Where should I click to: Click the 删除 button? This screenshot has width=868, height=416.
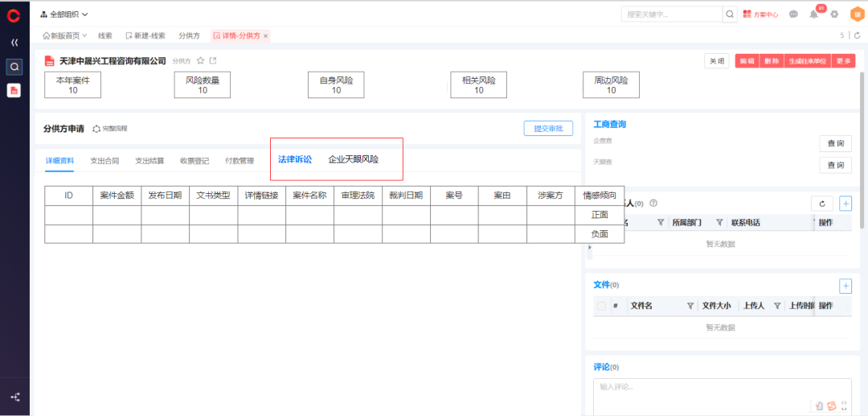(772, 61)
